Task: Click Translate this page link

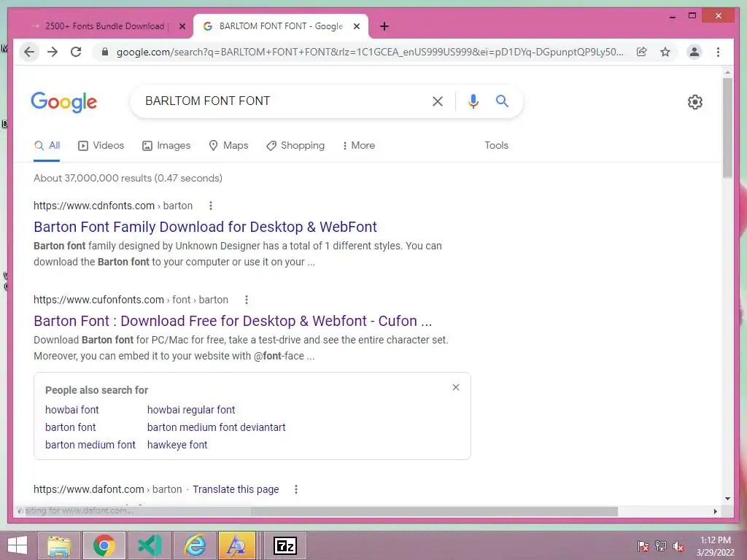Action: 236,489
